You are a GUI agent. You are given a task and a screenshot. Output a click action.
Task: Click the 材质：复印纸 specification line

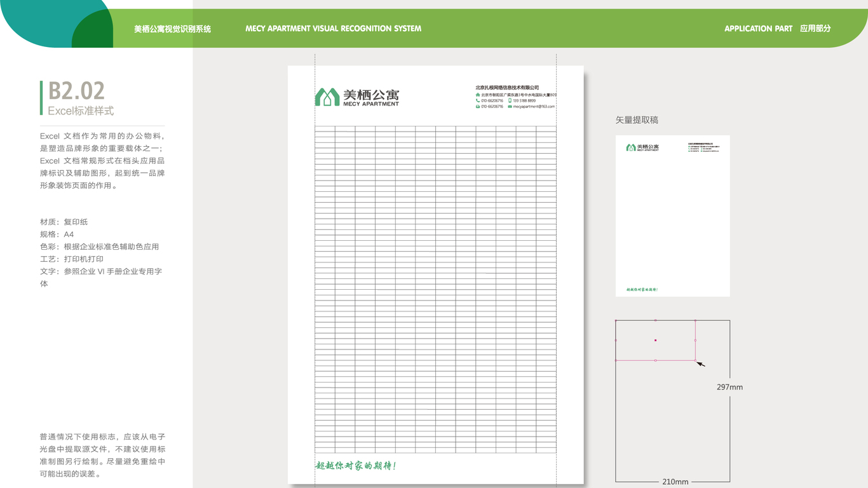coord(64,222)
